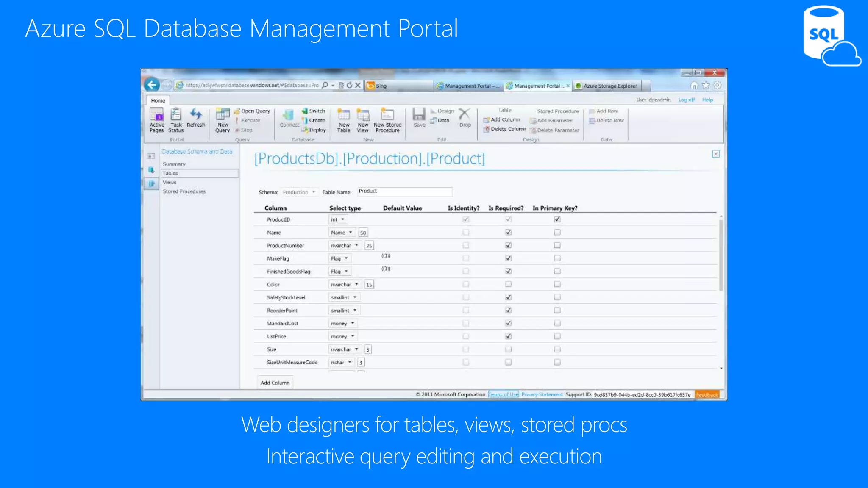This screenshot has height=488, width=868.
Task: Click Add Column in the ribbon Design group
Action: pyautogui.click(x=502, y=120)
